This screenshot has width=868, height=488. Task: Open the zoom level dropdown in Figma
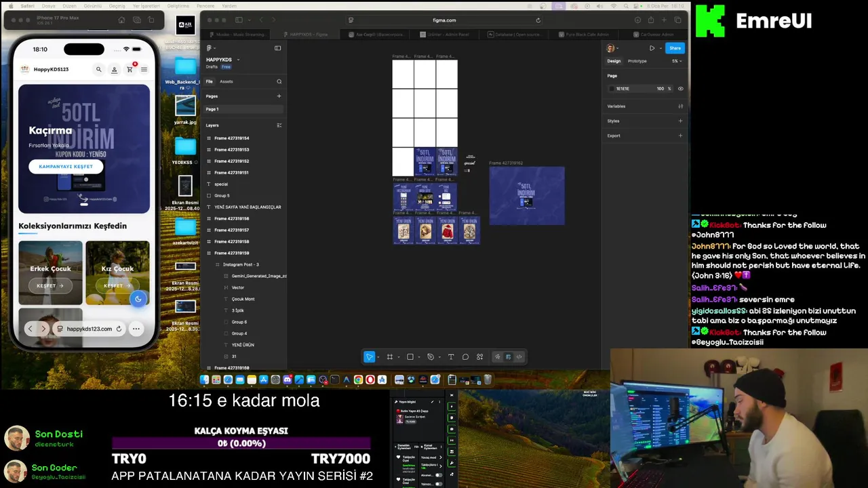[x=676, y=61]
